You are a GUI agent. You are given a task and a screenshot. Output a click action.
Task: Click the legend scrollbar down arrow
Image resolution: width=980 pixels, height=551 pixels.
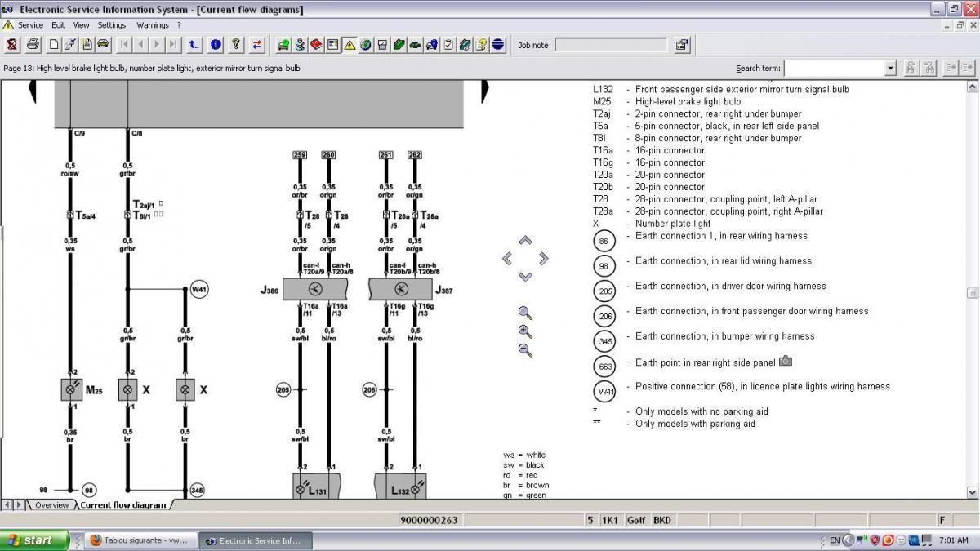[x=972, y=492]
